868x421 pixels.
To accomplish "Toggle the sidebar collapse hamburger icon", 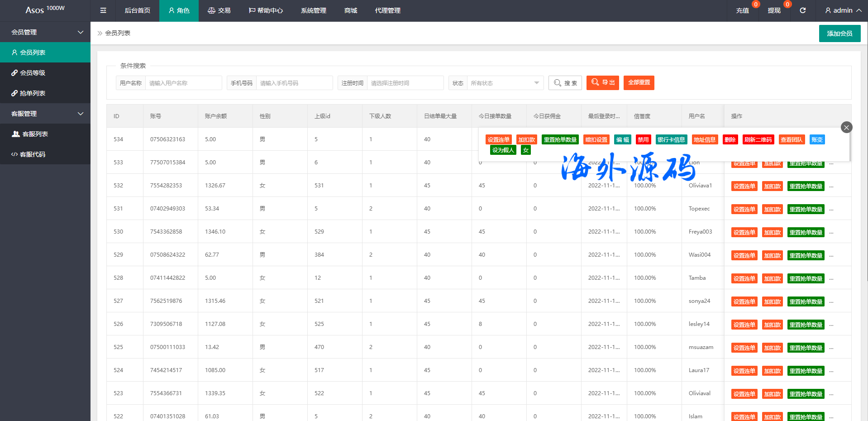I will pos(103,10).
